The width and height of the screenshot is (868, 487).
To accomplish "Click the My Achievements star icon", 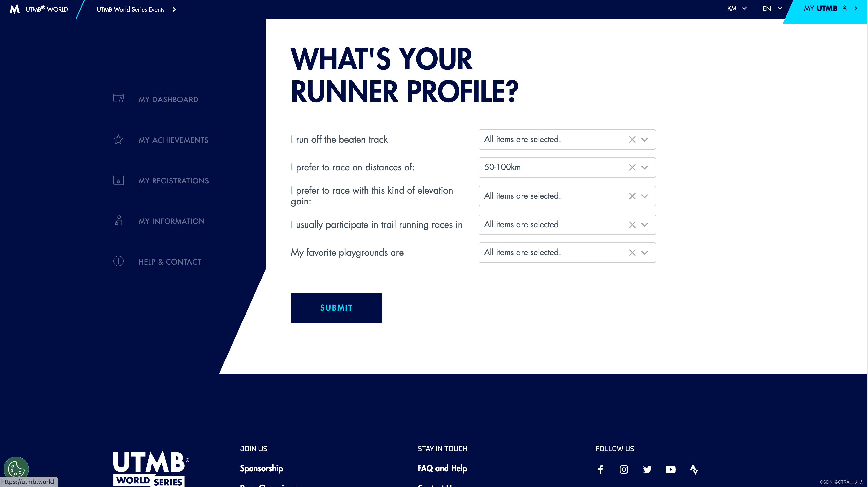I will (x=118, y=140).
